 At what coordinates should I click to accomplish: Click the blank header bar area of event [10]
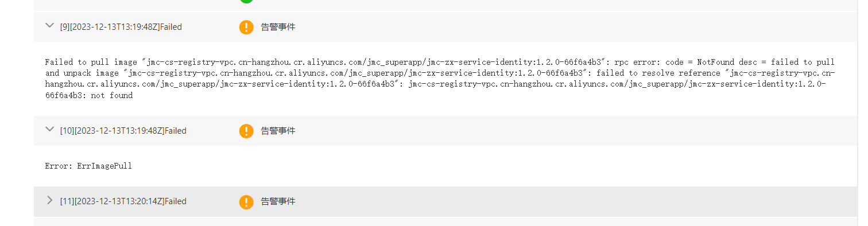pyautogui.click(x=574, y=131)
